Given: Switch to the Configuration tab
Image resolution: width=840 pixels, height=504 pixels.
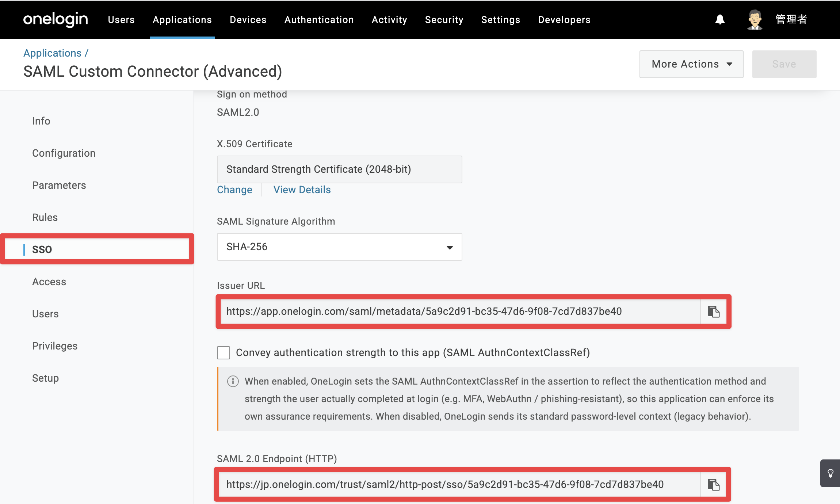Looking at the screenshot, I should (x=64, y=153).
